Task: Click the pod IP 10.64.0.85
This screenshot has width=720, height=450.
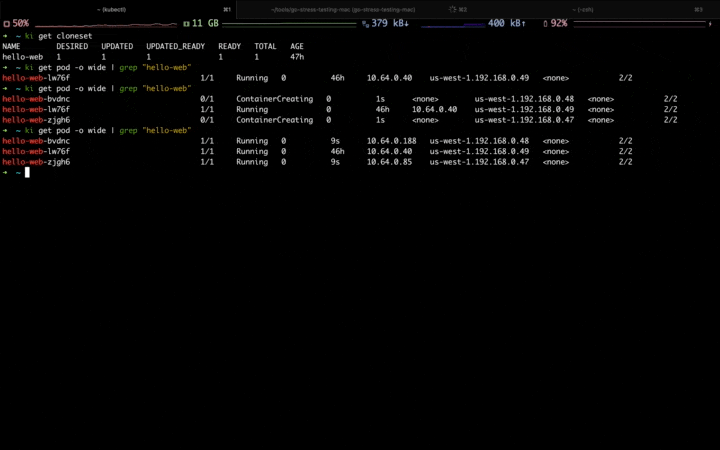Action: [x=389, y=162]
